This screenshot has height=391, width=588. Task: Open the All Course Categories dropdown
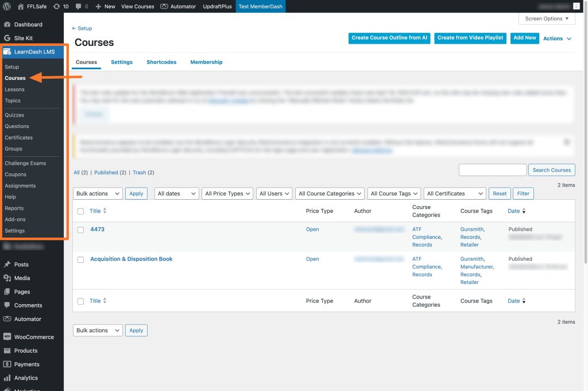coord(330,193)
